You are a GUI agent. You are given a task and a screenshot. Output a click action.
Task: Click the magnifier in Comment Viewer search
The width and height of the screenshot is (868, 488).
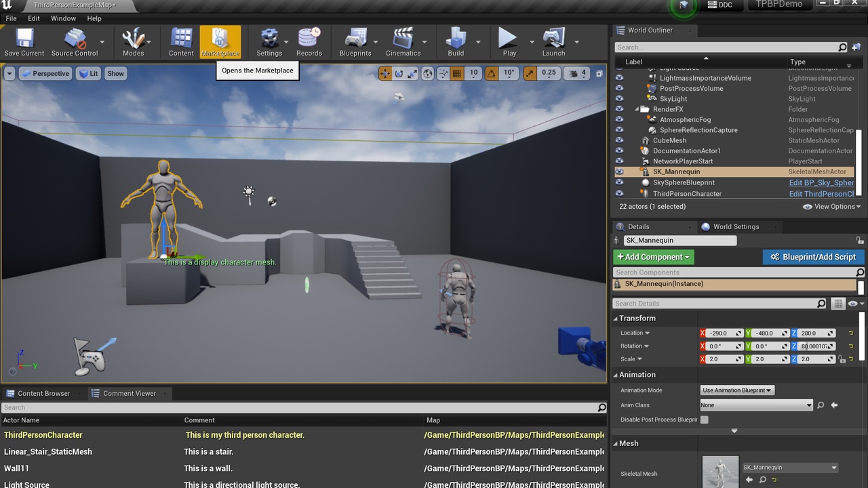601,407
